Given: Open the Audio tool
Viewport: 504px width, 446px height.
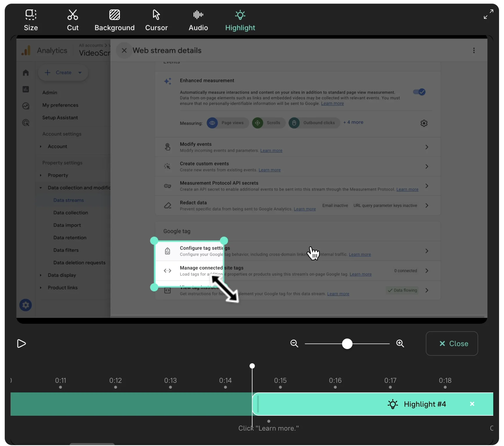Looking at the screenshot, I should point(198,20).
